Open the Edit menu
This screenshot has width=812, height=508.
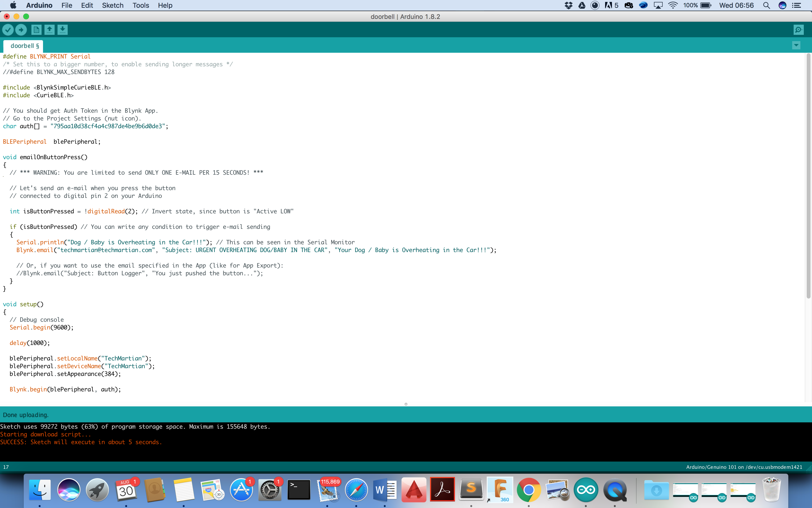[x=87, y=5]
